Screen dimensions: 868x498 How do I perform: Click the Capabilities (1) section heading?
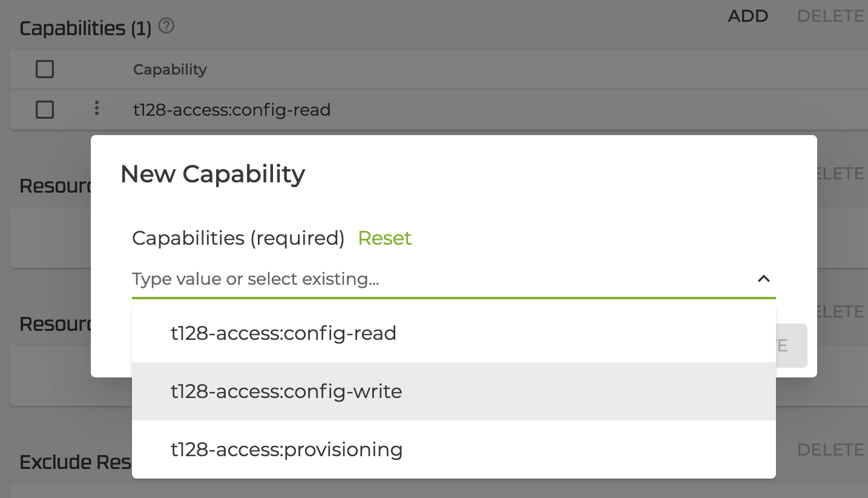pyautogui.click(x=85, y=28)
